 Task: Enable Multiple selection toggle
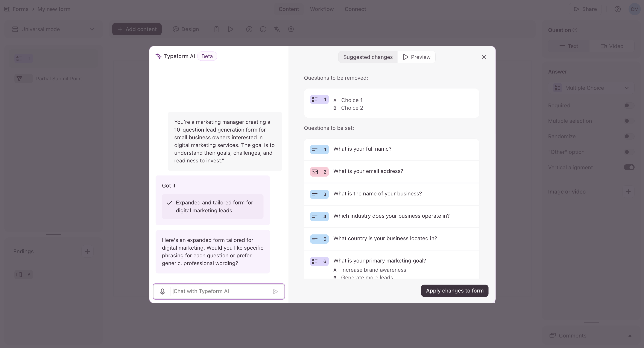629,121
